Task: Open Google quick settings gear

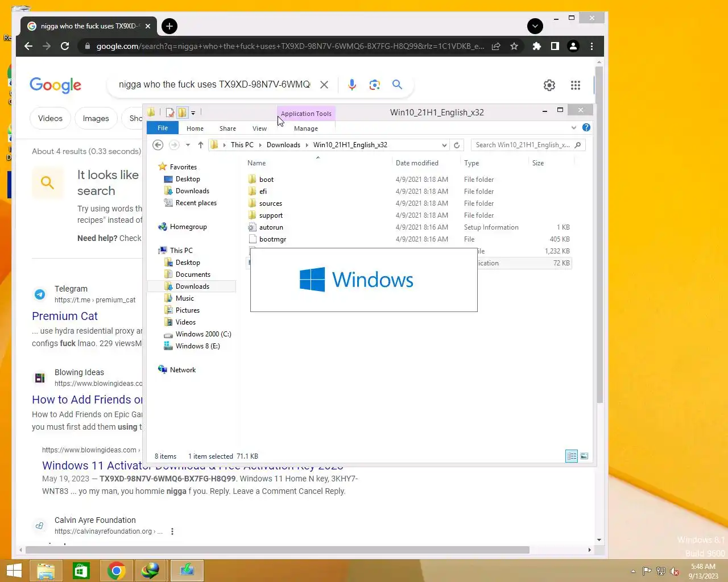Action: (549, 85)
